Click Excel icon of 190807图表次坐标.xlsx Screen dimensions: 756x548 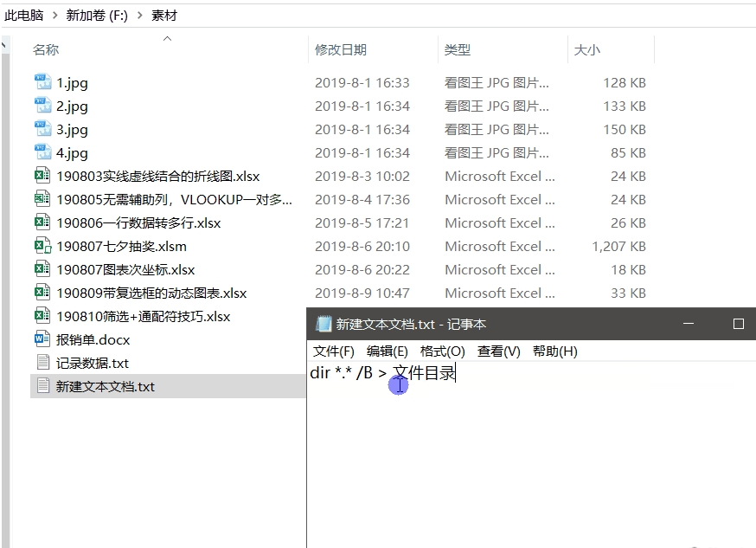point(42,269)
